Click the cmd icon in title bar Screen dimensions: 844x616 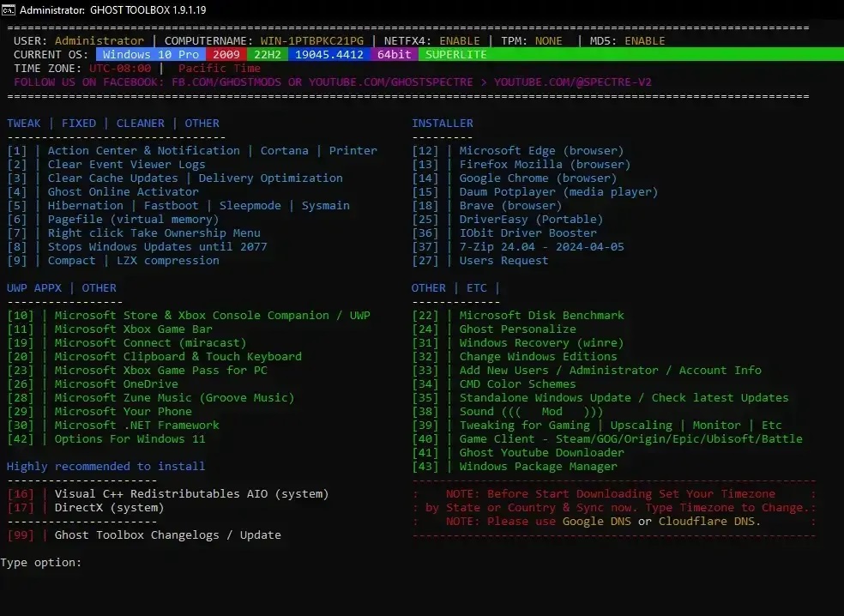pyautogui.click(x=9, y=10)
